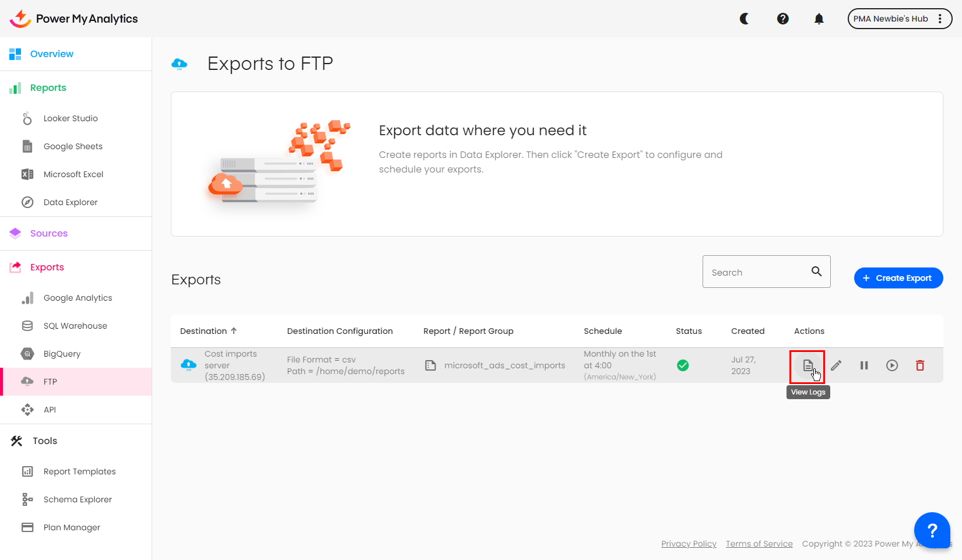The height and width of the screenshot is (560, 962).
Task: Run the export now play icon
Action: [892, 366]
